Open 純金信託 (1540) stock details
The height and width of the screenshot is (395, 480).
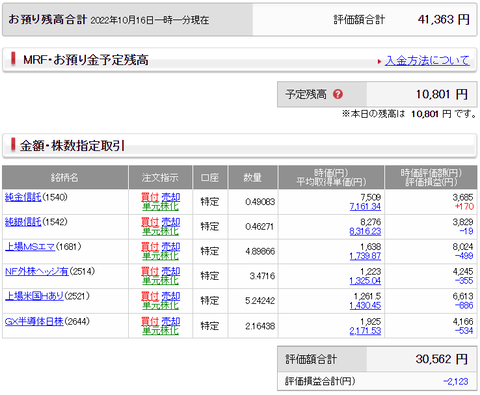[x=23, y=197]
